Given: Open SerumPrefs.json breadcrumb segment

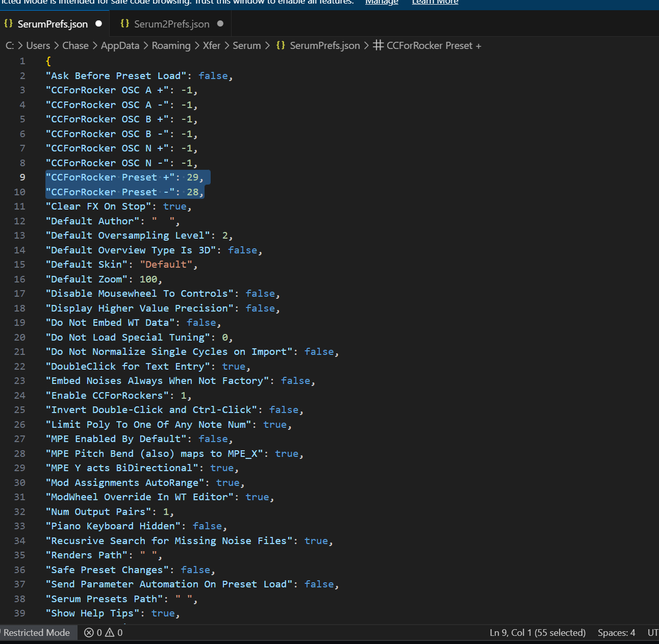Looking at the screenshot, I should [x=325, y=45].
